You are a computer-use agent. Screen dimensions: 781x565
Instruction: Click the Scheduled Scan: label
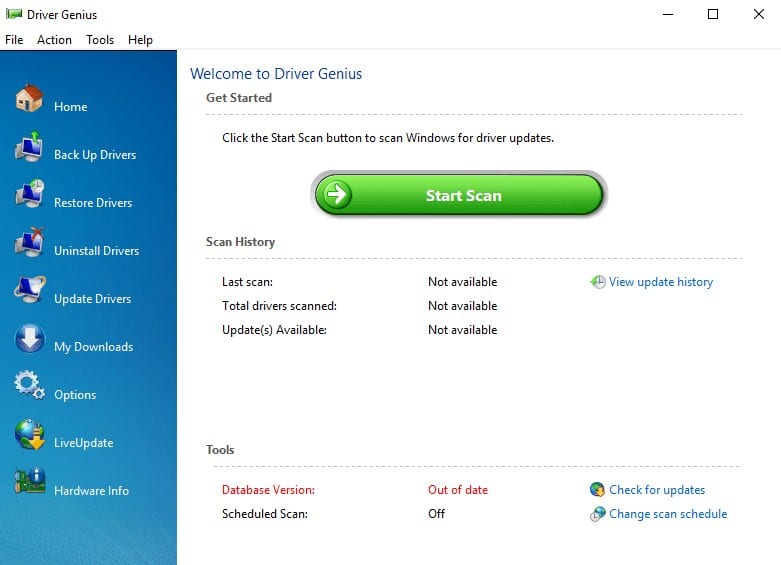pos(264,514)
